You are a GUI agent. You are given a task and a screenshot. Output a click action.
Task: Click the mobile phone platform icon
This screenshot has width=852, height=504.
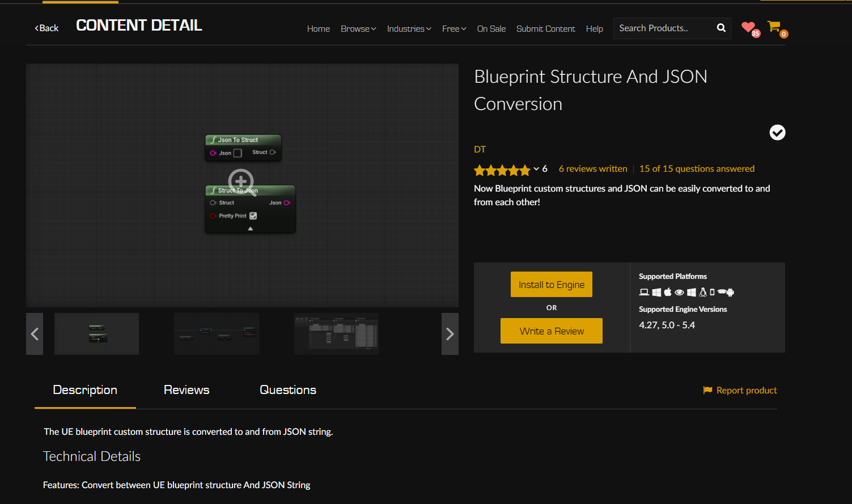712,293
